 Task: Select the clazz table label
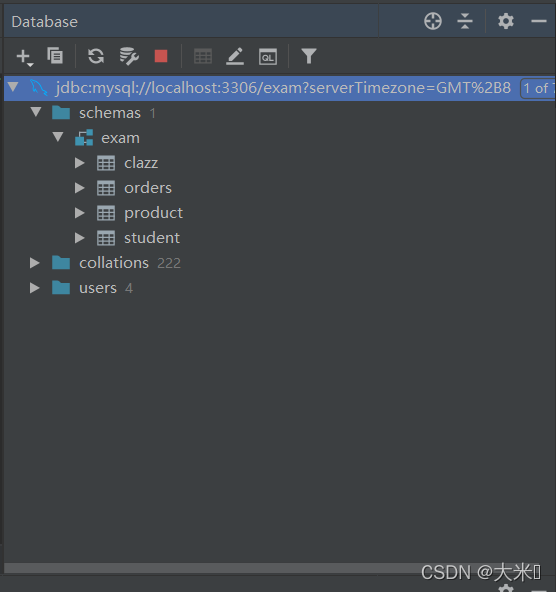tap(141, 163)
